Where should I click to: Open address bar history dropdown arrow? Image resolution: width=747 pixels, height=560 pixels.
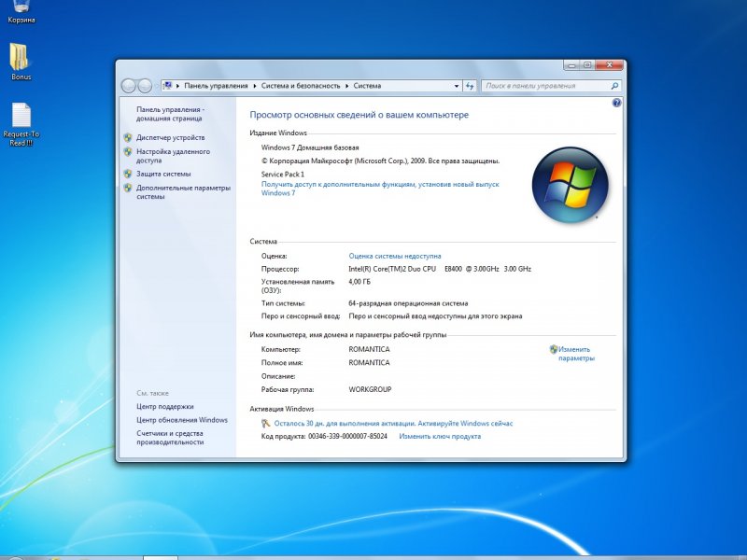pyautogui.click(x=457, y=86)
